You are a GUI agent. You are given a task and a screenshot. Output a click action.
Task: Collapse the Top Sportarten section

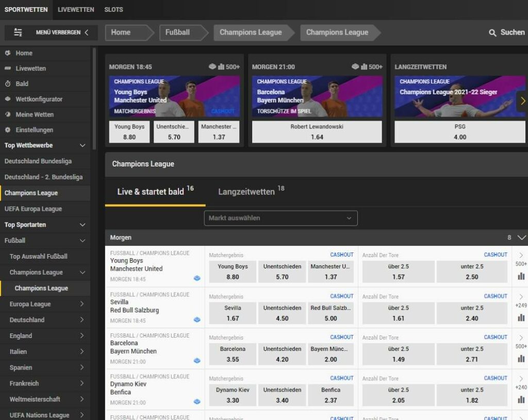tap(82, 225)
